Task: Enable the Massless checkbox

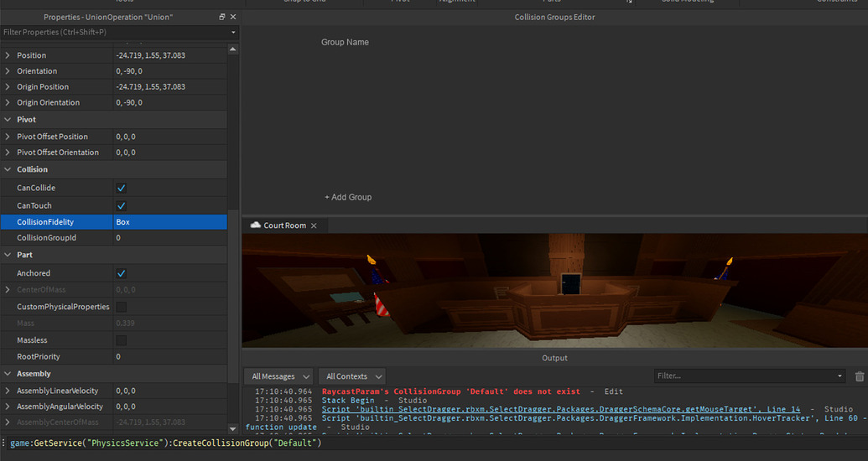Action: click(x=122, y=340)
